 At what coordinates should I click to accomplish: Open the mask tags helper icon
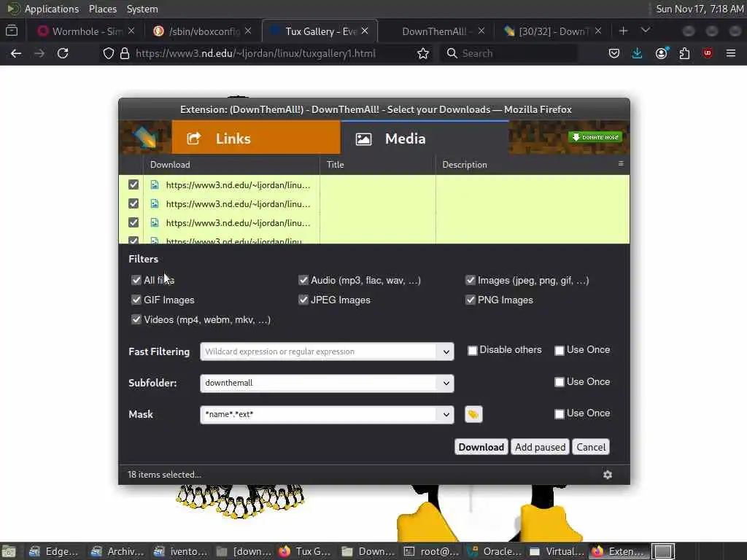pyautogui.click(x=473, y=414)
